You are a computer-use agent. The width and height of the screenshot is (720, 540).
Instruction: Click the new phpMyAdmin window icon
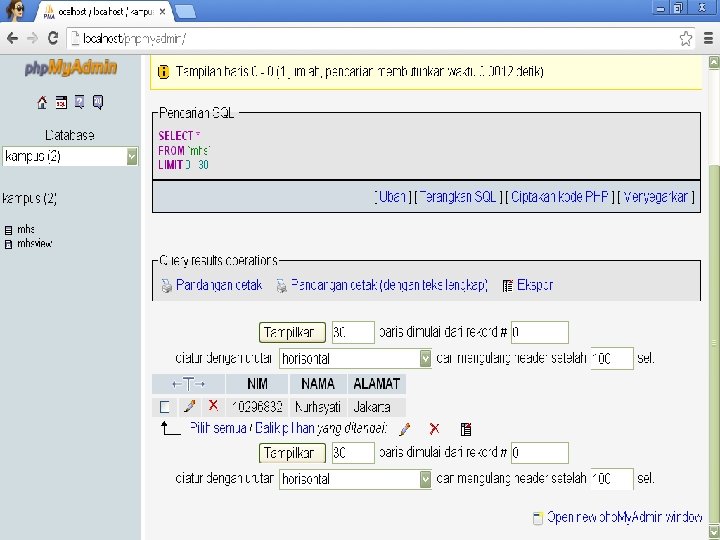(537, 518)
